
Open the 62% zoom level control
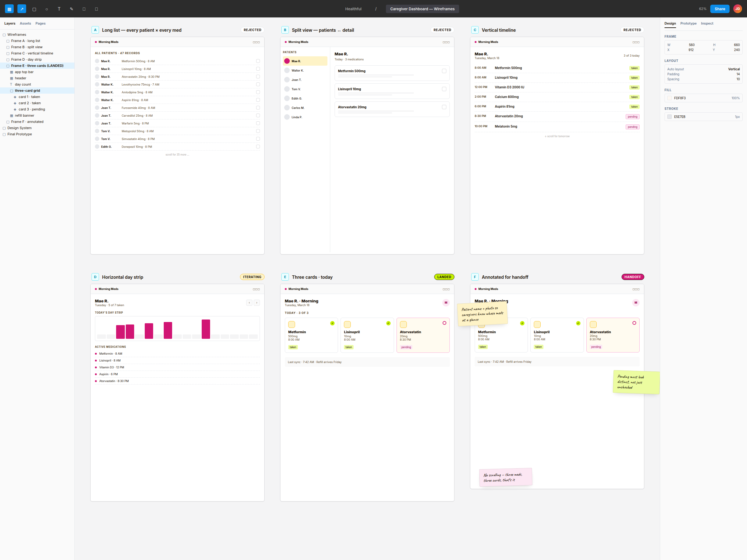[702, 9]
